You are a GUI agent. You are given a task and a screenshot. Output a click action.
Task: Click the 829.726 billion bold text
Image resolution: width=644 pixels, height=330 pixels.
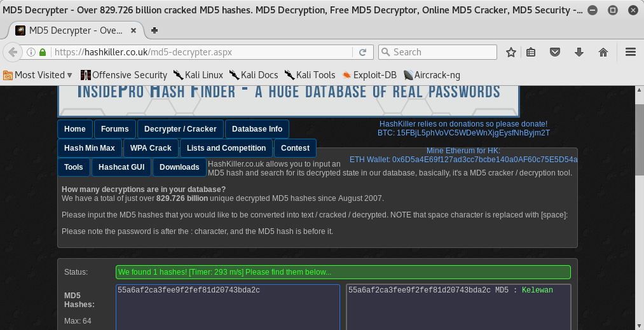(x=182, y=198)
